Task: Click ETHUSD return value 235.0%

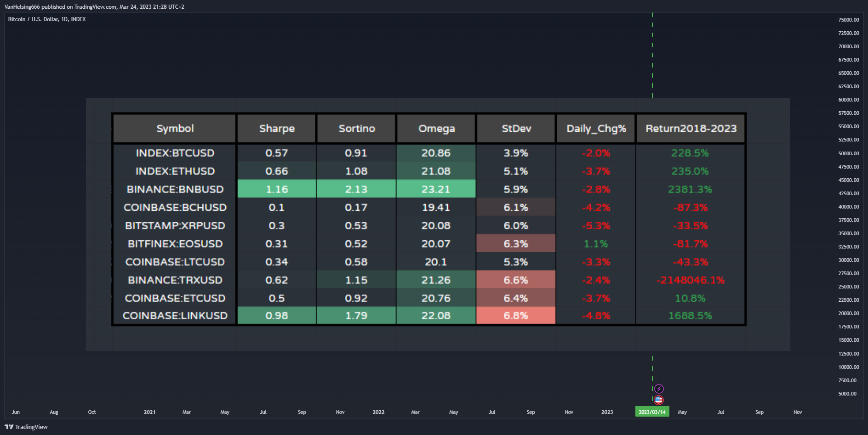Action: click(x=690, y=171)
